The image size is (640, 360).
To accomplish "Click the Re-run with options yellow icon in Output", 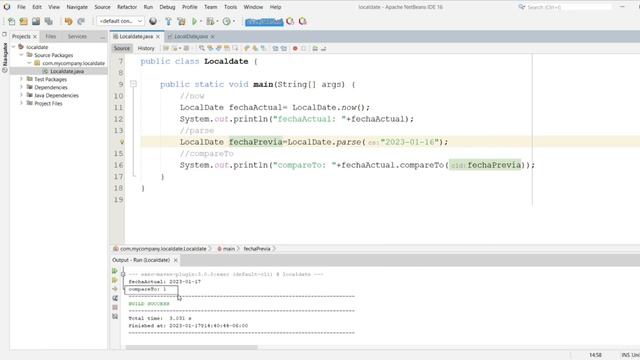I will (x=115, y=280).
